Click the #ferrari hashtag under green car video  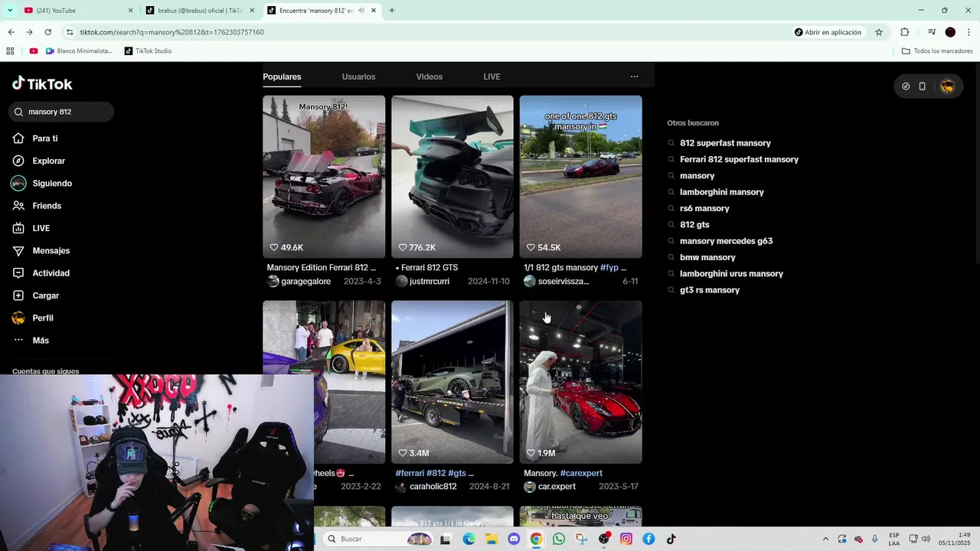pyautogui.click(x=410, y=473)
